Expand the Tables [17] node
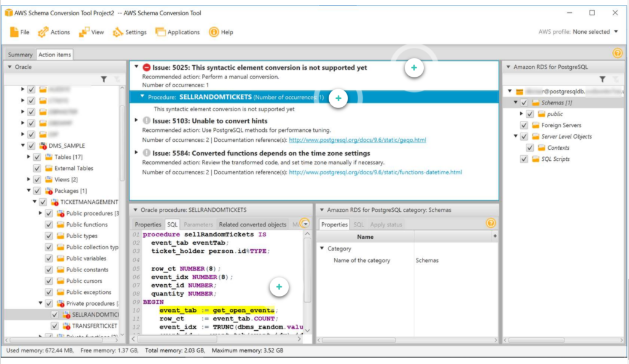This screenshot has width=629, height=364. tap(28, 157)
